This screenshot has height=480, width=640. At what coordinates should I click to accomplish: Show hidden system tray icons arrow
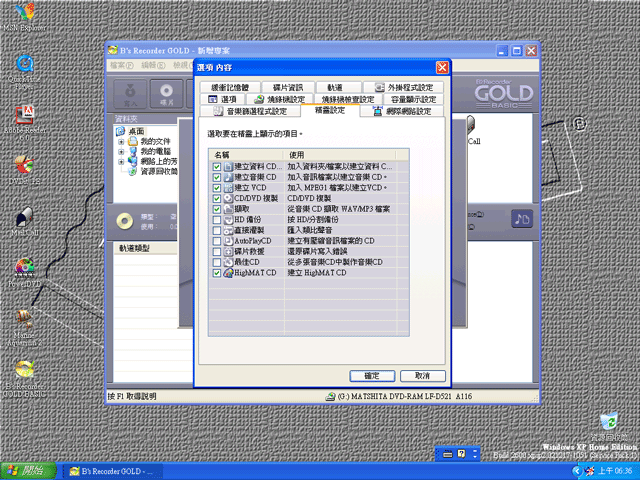click(x=576, y=471)
